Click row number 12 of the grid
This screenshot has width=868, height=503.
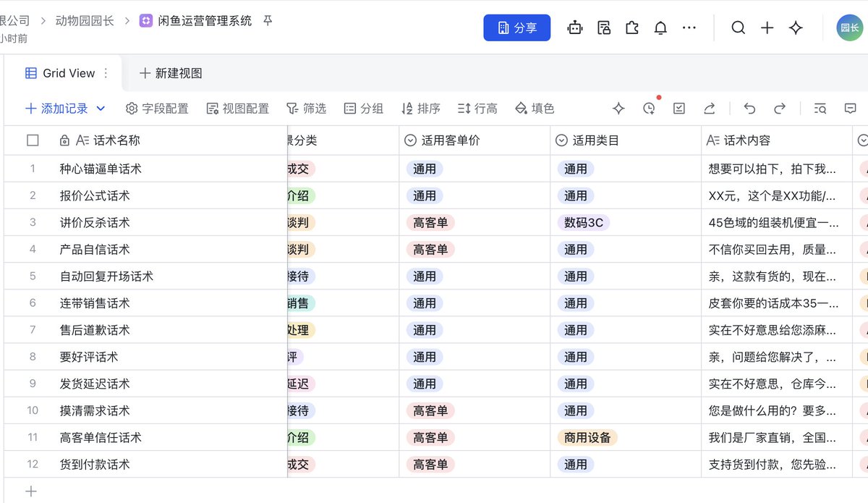click(x=33, y=464)
